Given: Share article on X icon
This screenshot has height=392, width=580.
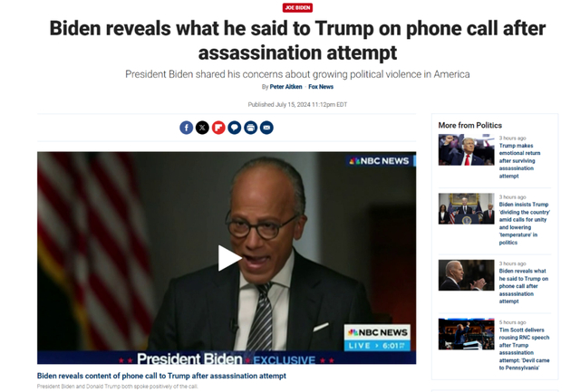Looking at the screenshot, I should pos(202,128).
